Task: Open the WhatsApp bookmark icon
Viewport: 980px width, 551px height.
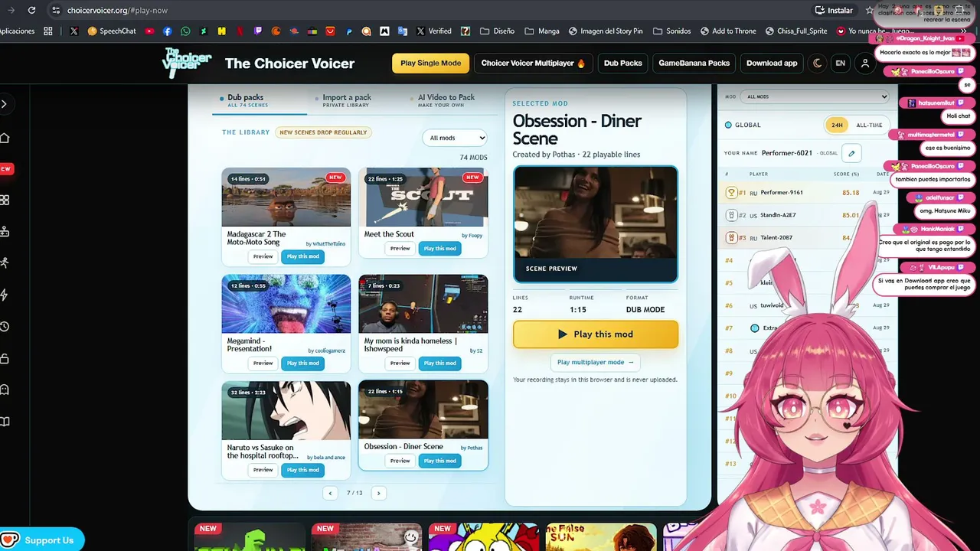Action: (x=186, y=31)
